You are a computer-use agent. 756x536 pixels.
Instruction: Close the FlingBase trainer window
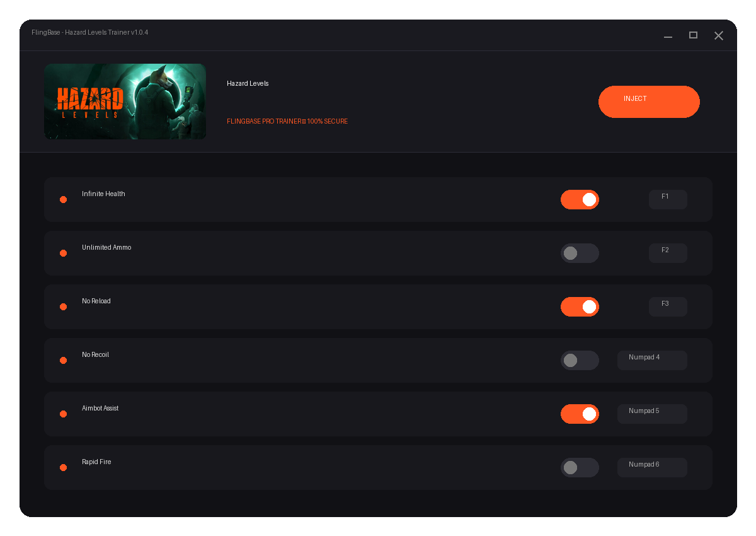(x=718, y=35)
